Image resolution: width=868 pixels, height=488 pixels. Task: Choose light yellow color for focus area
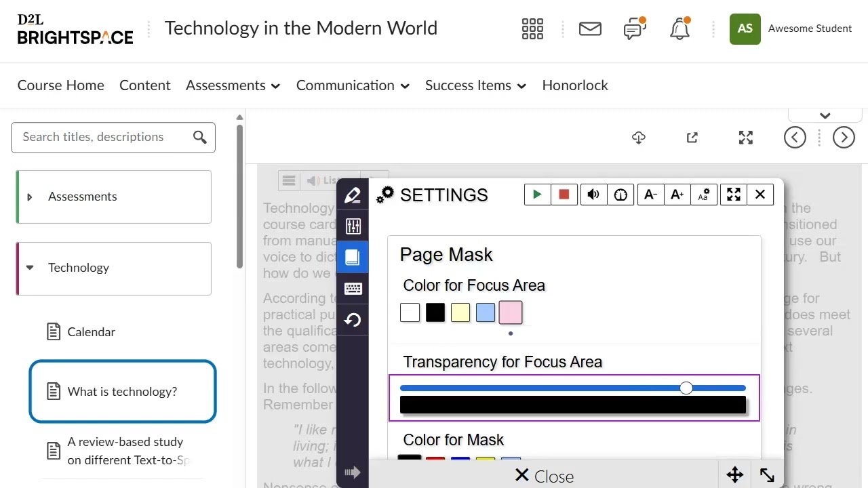point(460,312)
